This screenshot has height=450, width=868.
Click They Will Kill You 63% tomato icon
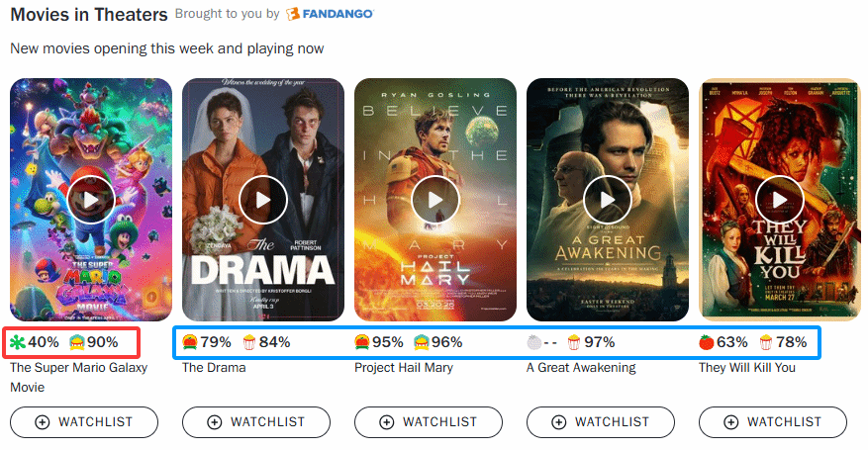707,343
